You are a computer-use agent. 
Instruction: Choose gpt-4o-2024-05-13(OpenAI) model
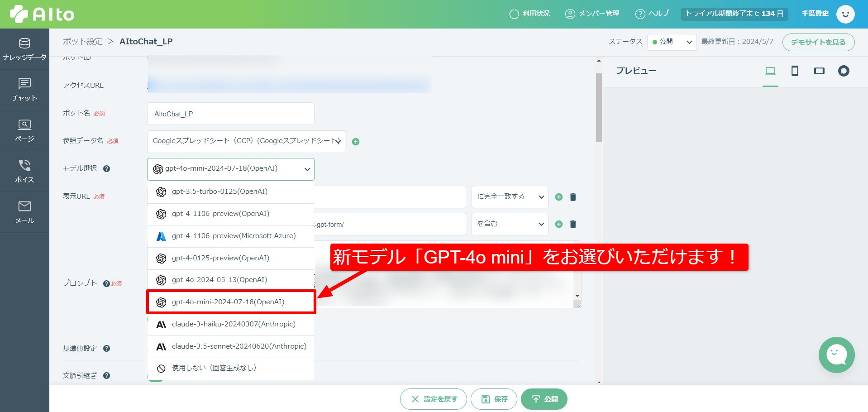tap(231, 280)
